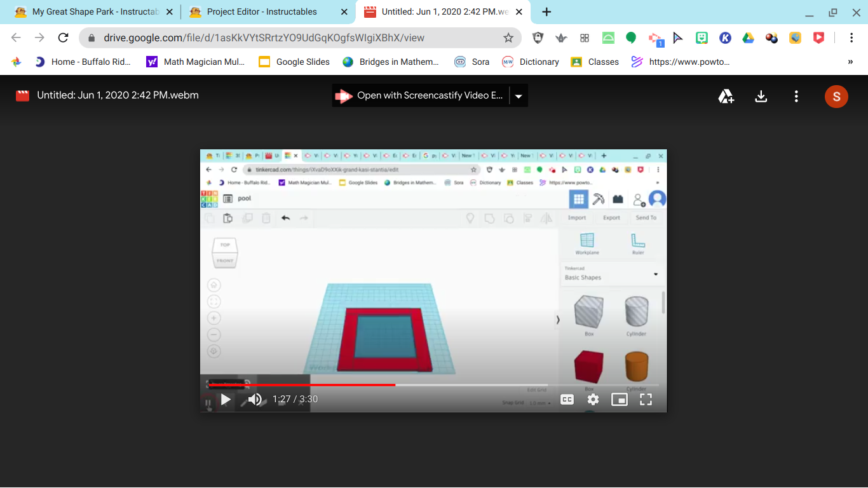Open Home - Buffalo Rid... bookmark
Viewport: 868px width, 488px height.
click(x=83, y=62)
